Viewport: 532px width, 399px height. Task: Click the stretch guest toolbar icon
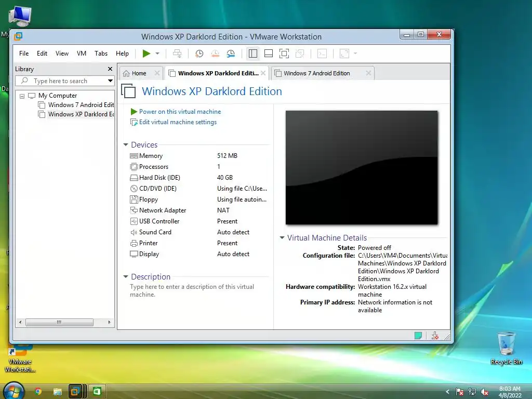(344, 54)
